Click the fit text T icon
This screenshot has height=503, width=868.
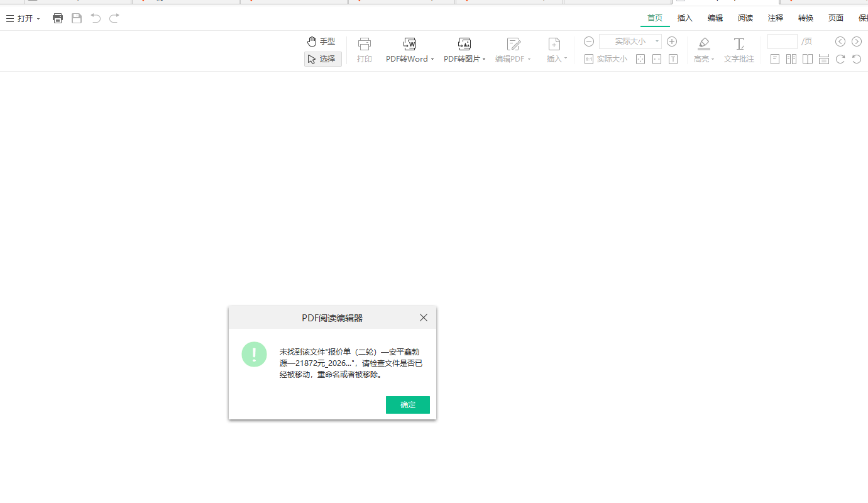673,59
